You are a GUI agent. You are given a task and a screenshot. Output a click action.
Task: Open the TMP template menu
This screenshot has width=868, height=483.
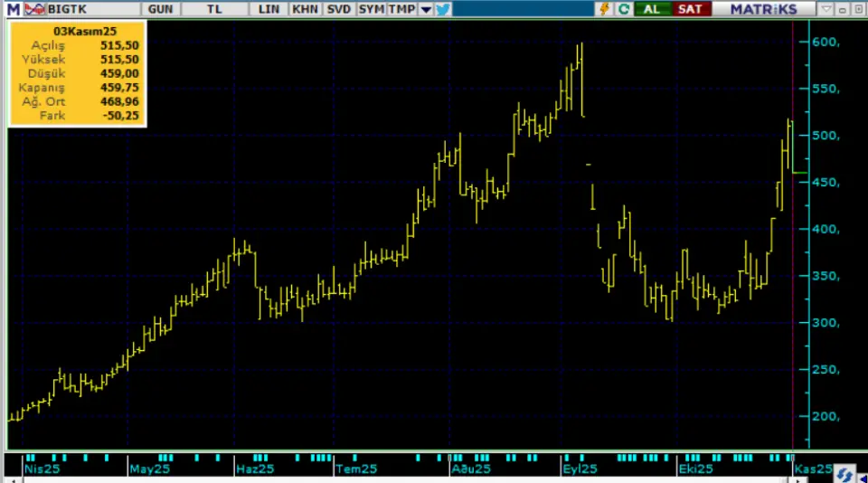tap(401, 9)
